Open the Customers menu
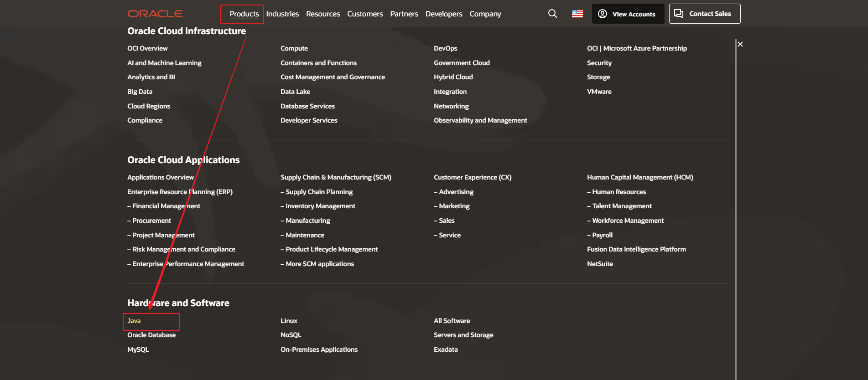 [365, 14]
